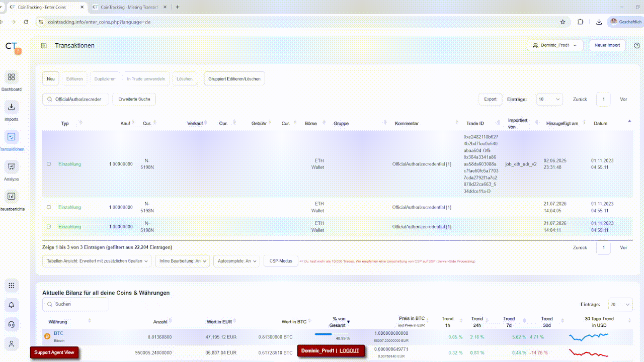The height and width of the screenshot is (362, 644).
Task: Expand the Dominic_Prod1 account dropdown
Action: tap(555, 45)
